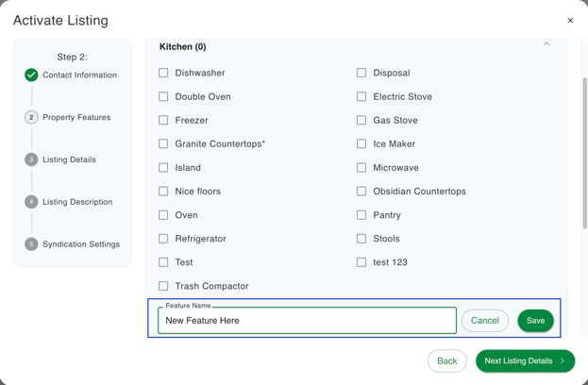
Task: Open the Syndication Settings step
Action: click(80, 244)
